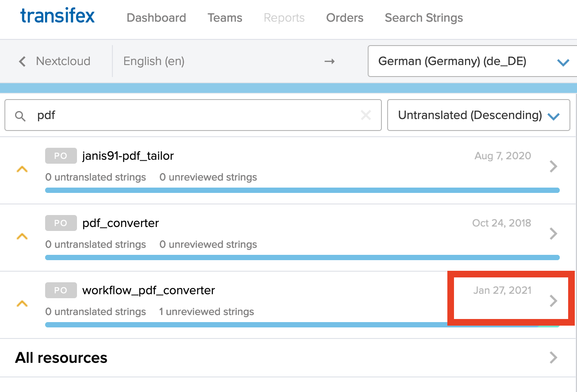
Task: Toggle the orange priority arrow for pdf_converter
Action: (22, 236)
